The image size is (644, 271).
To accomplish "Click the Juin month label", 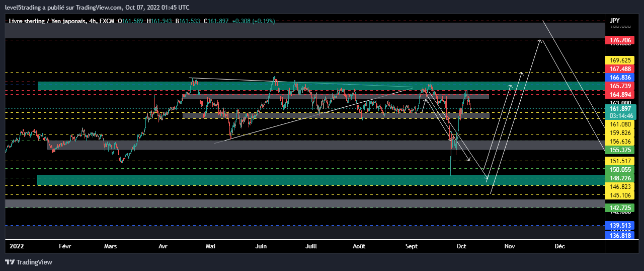I will pyautogui.click(x=261, y=246).
